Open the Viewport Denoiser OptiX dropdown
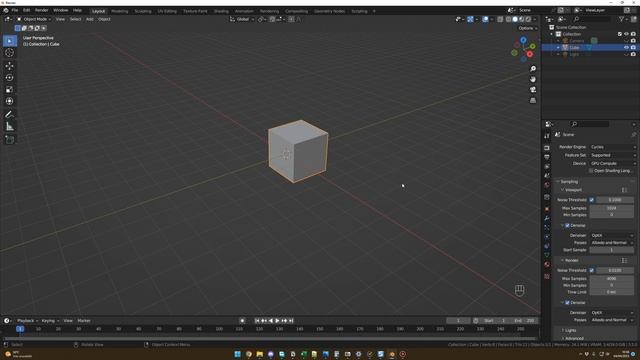 pos(612,236)
